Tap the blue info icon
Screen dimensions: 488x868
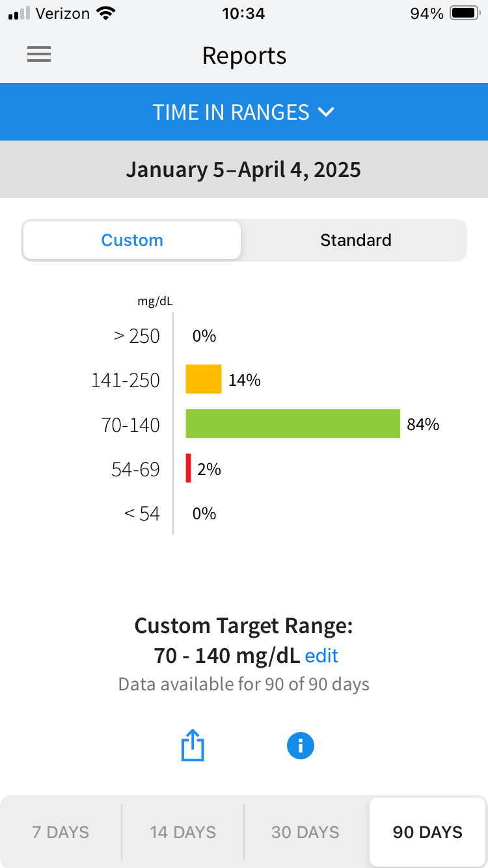(x=300, y=746)
